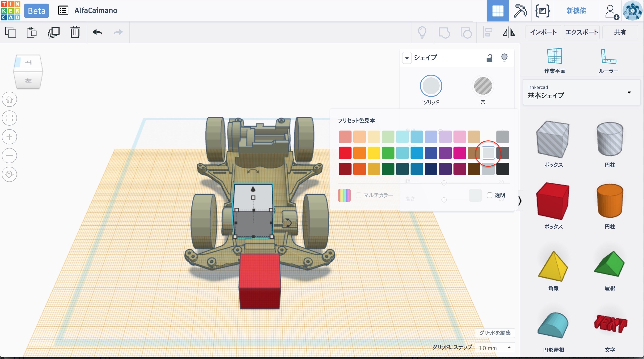
Task: Click the undo arrow
Action: pos(97,32)
